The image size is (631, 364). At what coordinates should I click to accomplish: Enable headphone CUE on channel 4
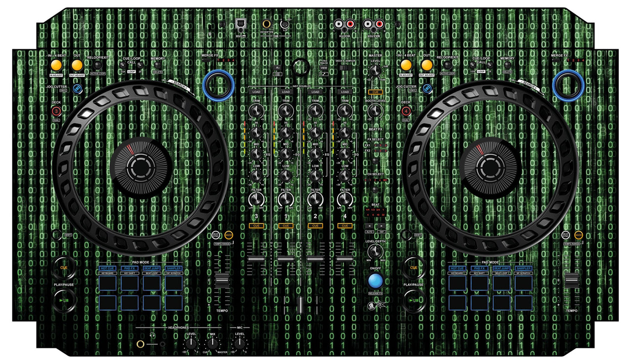tap(345, 226)
